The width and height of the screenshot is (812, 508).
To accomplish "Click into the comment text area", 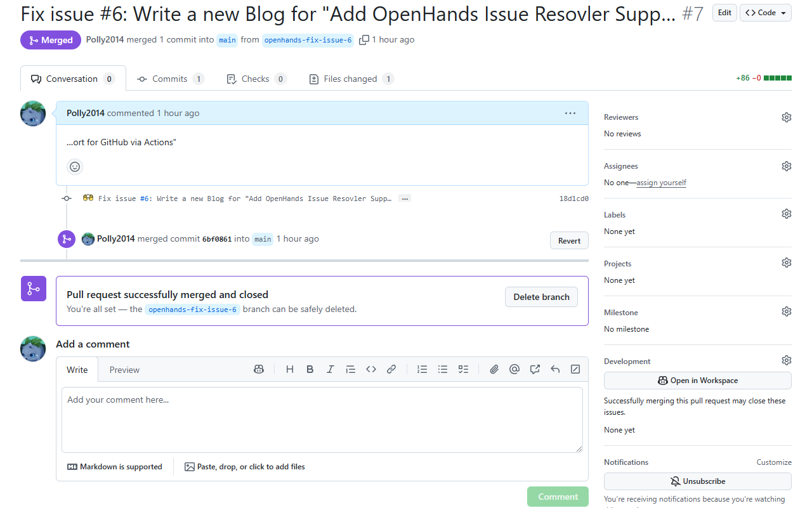I will pyautogui.click(x=322, y=420).
